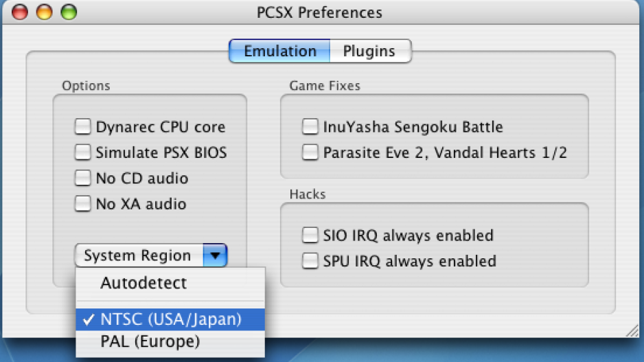Switch to the Emulation tab
This screenshot has width=644, height=362.
pyautogui.click(x=279, y=51)
